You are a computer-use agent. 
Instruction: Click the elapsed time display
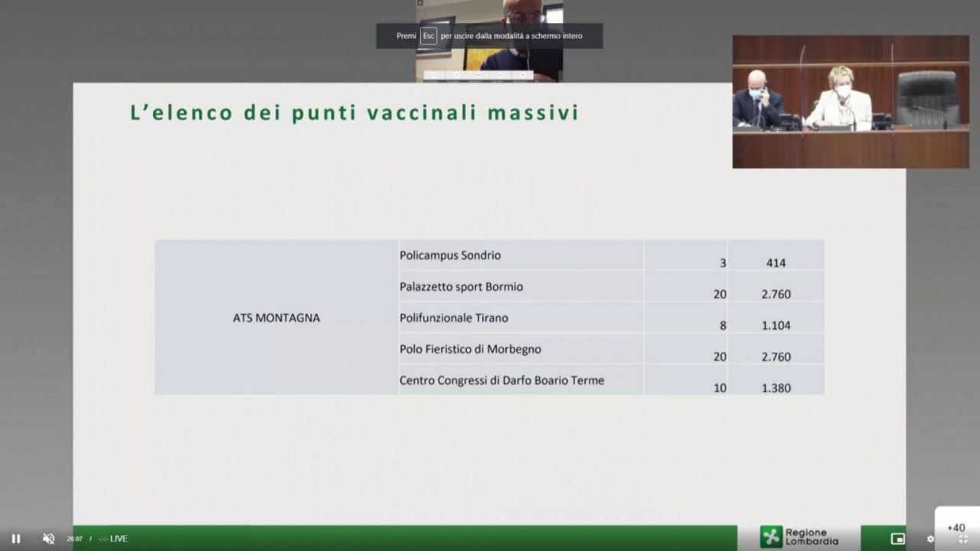click(74, 539)
